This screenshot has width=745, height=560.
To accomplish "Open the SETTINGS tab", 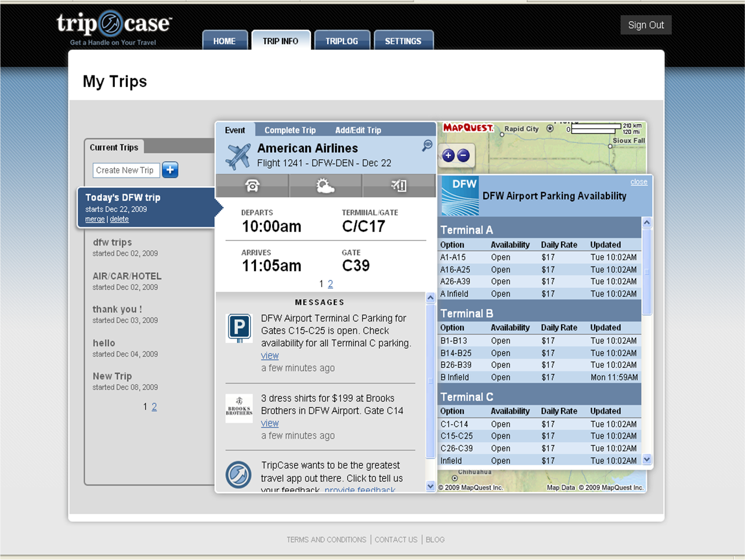I will pyautogui.click(x=403, y=41).
